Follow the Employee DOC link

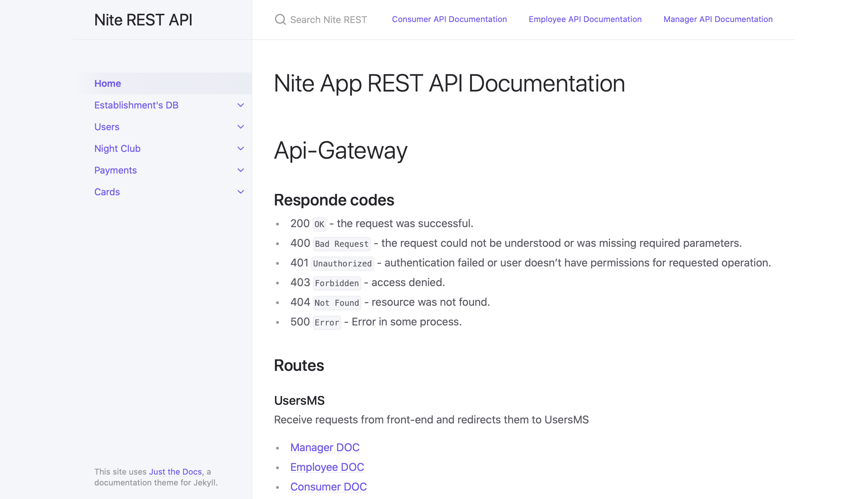click(x=327, y=467)
